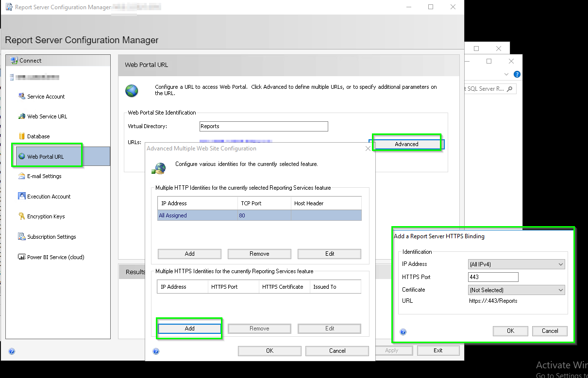The height and width of the screenshot is (378, 588).
Task: Click Edit under Multiple HTTPS Identities
Action: point(330,329)
